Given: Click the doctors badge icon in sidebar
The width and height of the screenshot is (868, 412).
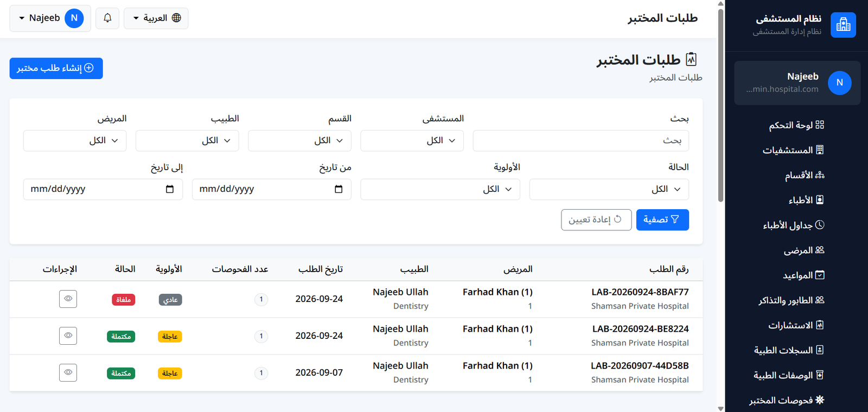Looking at the screenshot, I should click(x=820, y=200).
